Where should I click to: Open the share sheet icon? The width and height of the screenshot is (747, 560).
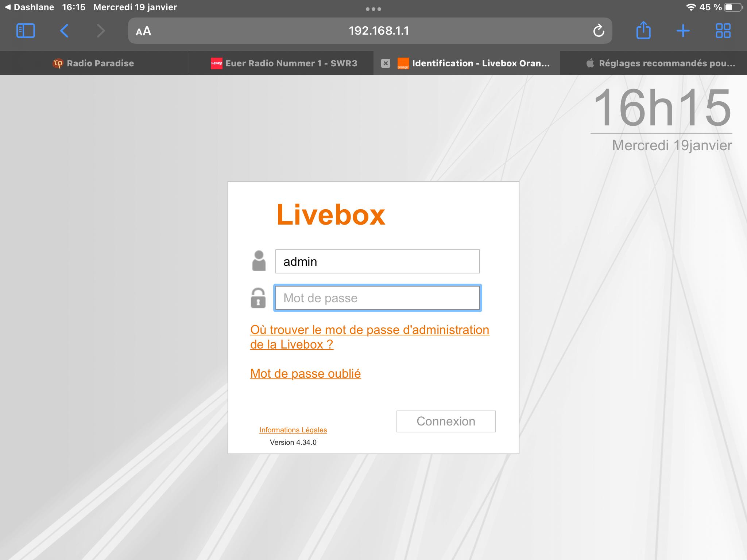point(643,31)
